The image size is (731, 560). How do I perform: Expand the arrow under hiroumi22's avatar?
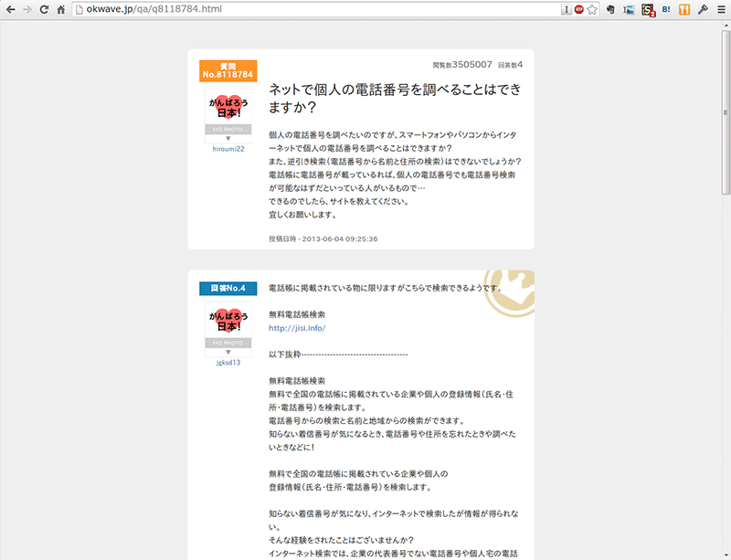pos(228,139)
